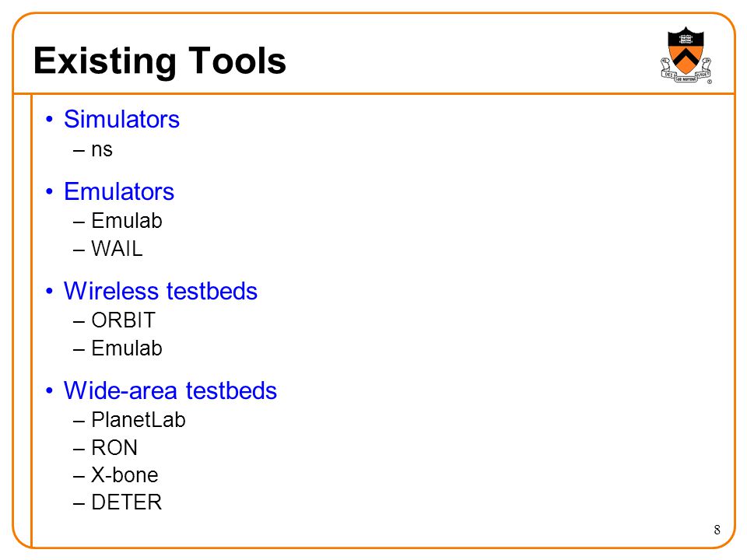Viewport: 747px width, 560px height.
Task: Click the X-bone list item
Action: [x=124, y=475]
